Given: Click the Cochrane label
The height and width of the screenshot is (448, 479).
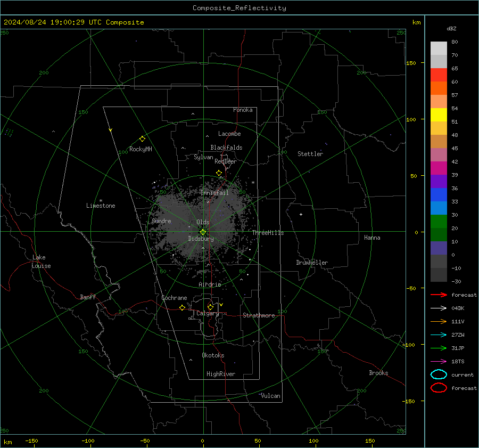Looking at the screenshot, I should pos(174,298).
